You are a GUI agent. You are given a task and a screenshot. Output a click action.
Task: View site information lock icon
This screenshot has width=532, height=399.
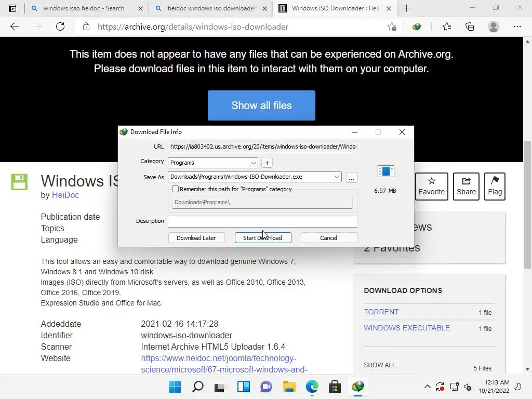[x=86, y=26]
